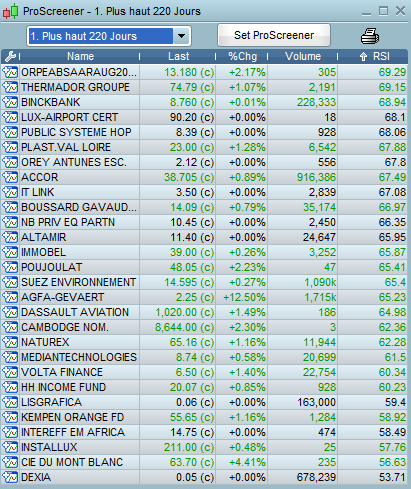The image size is (411, 489).
Task: Open chart icon for CAMBODGE NOM.
Action: click(10, 327)
